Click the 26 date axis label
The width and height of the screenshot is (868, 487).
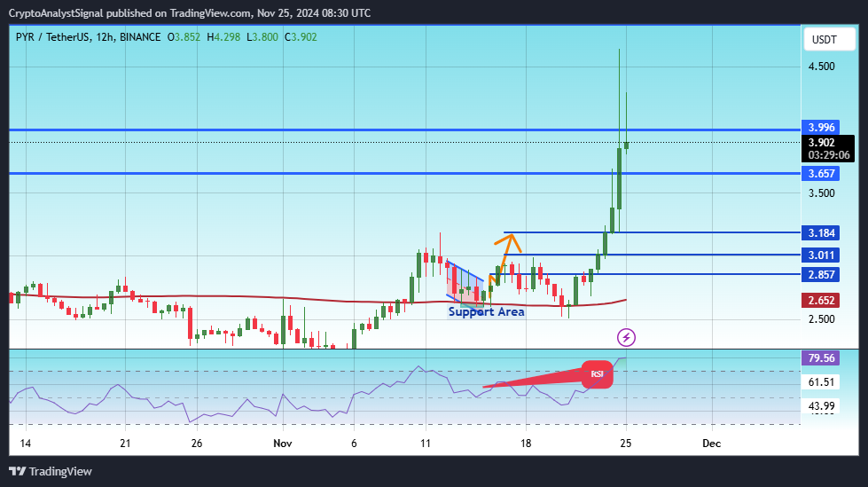click(x=197, y=444)
